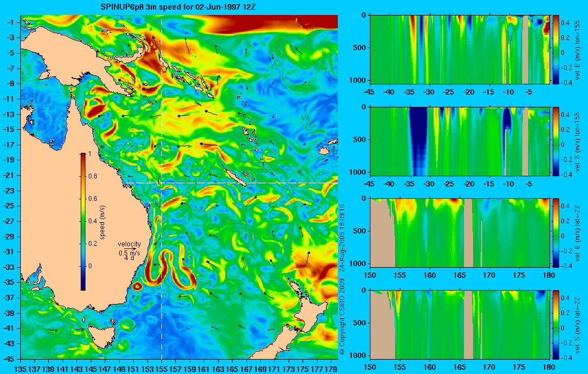Click the '4 d' velocity legend text
Screen dimensions: 588x374
coord(129,258)
